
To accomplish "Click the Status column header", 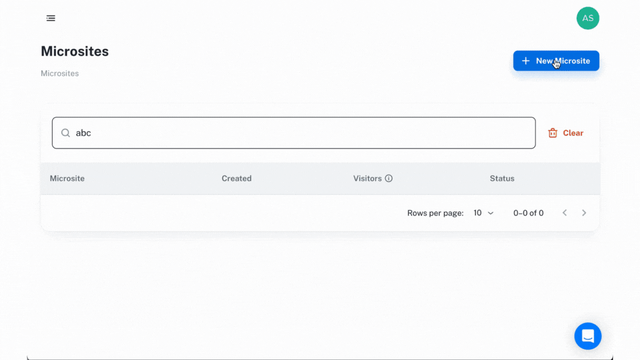I will coord(502,178).
